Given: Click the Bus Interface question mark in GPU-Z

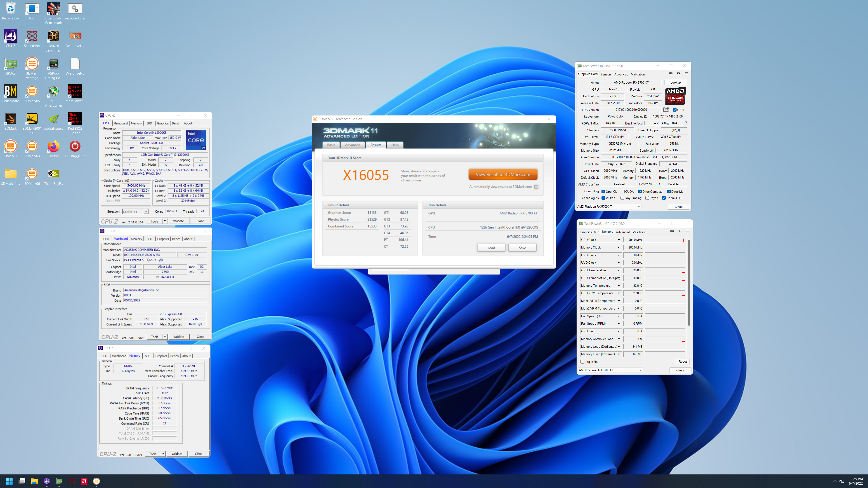Looking at the screenshot, I should (686, 123).
